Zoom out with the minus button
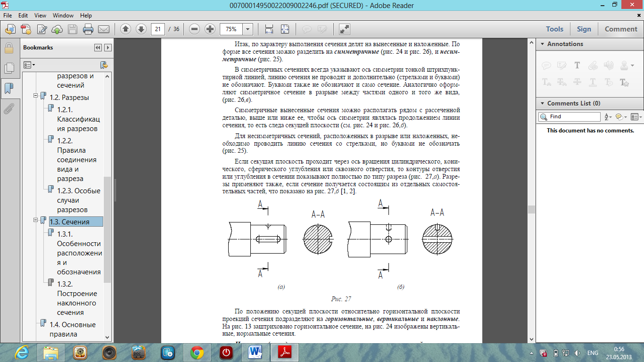Viewport: 644px width, 362px height. [x=195, y=29]
